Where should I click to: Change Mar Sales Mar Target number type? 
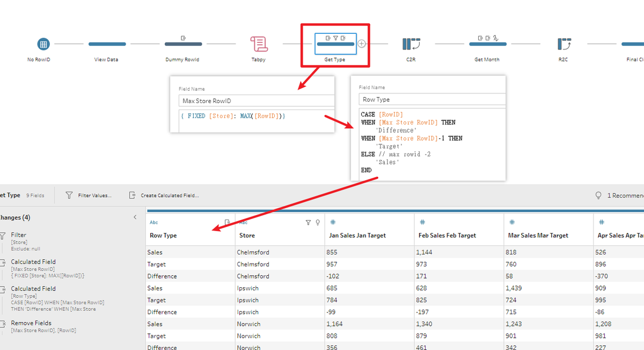tap(512, 222)
